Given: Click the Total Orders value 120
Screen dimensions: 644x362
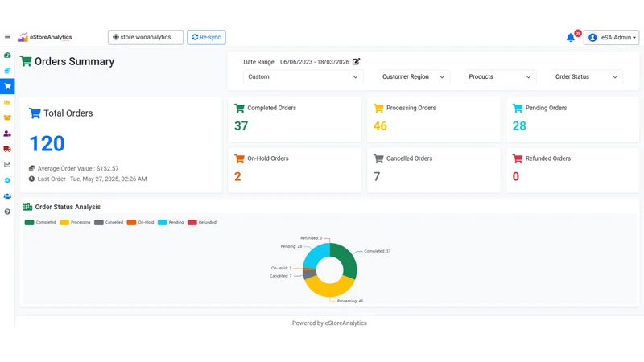Looking at the screenshot, I should click(47, 144).
